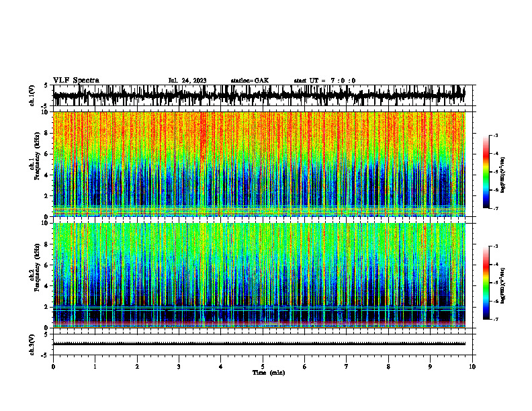
Task: Click time axis tick label '3'
Action: [x=179, y=367]
